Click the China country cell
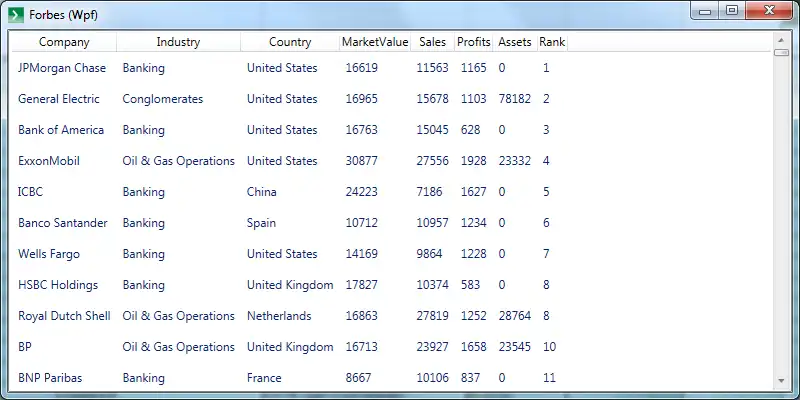The height and width of the screenshot is (400, 800). tap(262, 192)
